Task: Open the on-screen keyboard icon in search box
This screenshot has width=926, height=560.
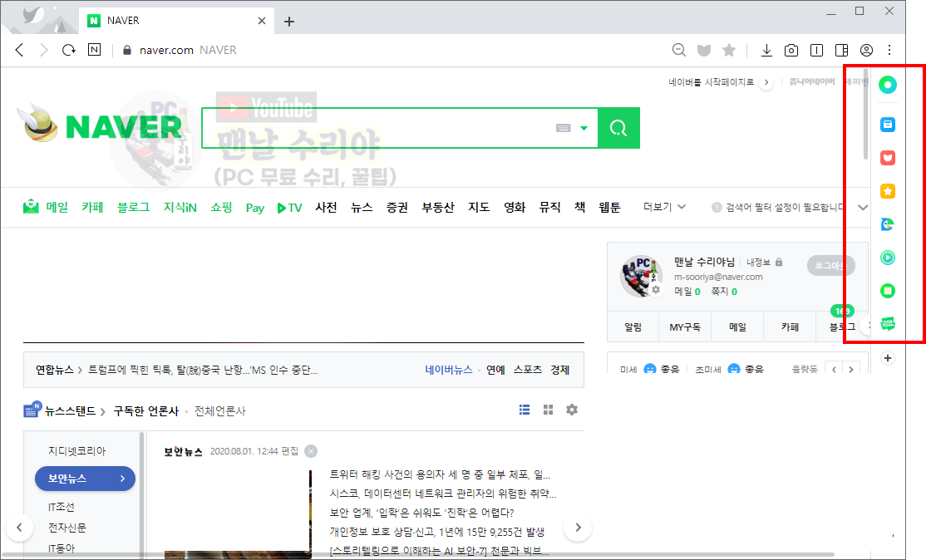Action: [564, 128]
